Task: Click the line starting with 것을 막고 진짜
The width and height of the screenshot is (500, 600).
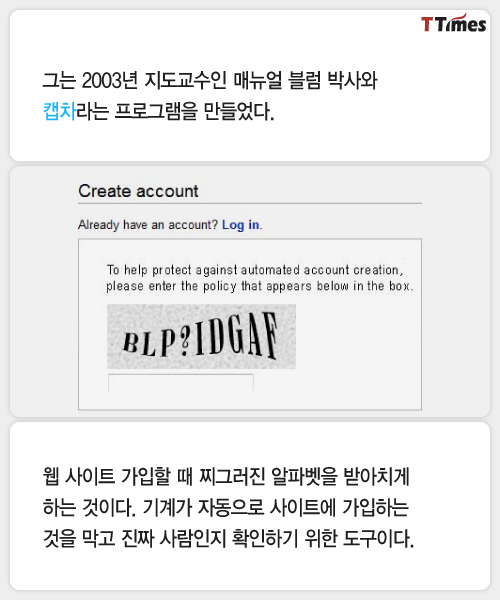Action: click(x=228, y=538)
